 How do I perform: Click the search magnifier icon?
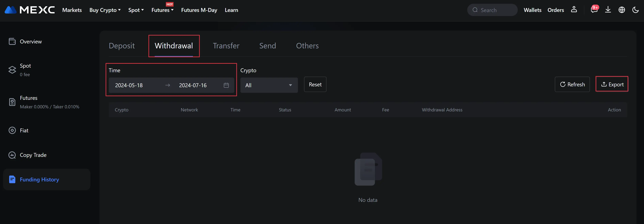pos(475,10)
